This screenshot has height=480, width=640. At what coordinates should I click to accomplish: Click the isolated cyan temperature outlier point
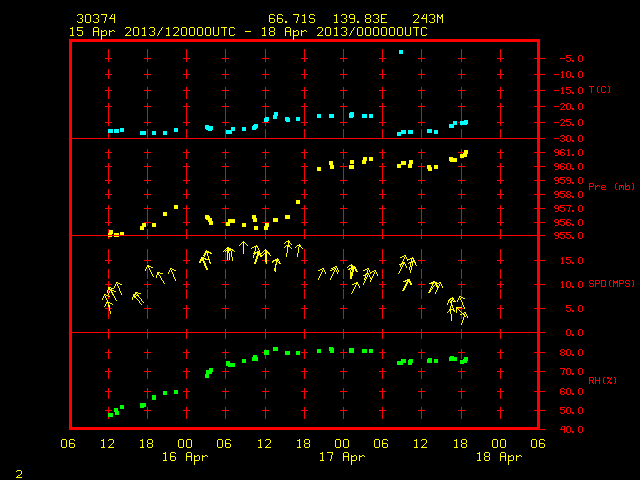pos(401,52)
